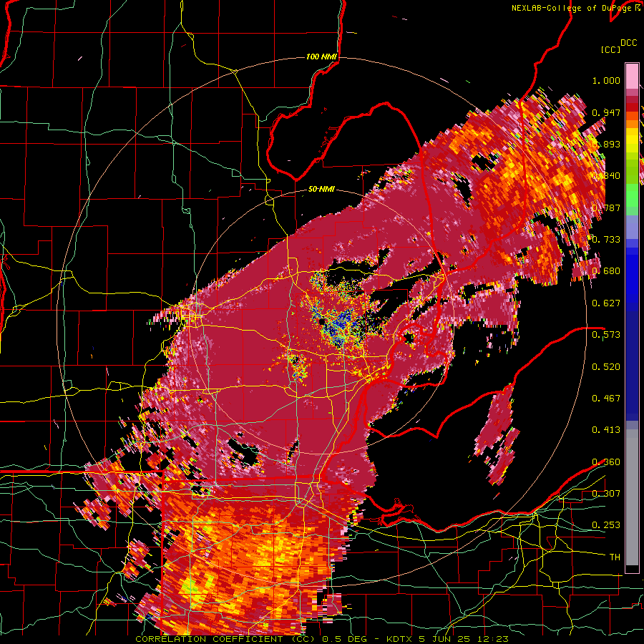644x644 pixels.
Task: Click the 0.413 scale value
Action: pyautogui.click(x=606, y=429)
